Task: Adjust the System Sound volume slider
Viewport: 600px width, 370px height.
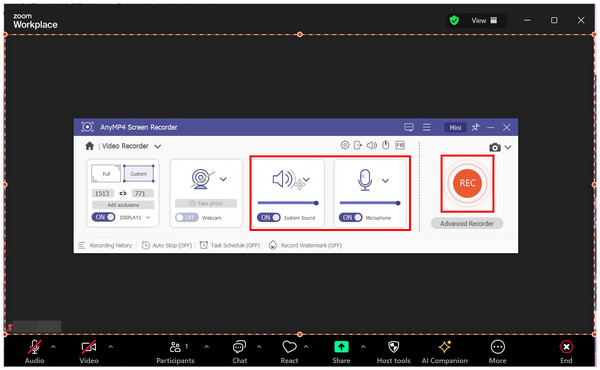Action: pos(288,203)
